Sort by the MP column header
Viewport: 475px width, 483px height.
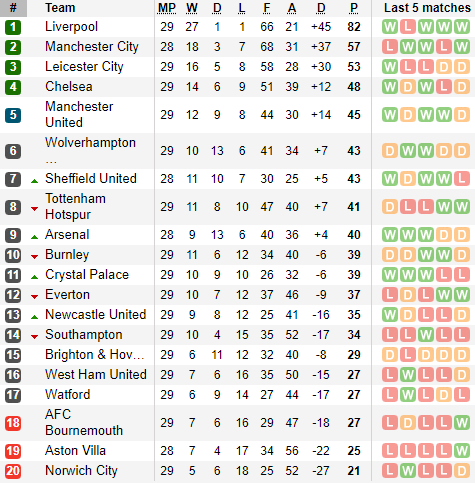(x=167, y=8)
